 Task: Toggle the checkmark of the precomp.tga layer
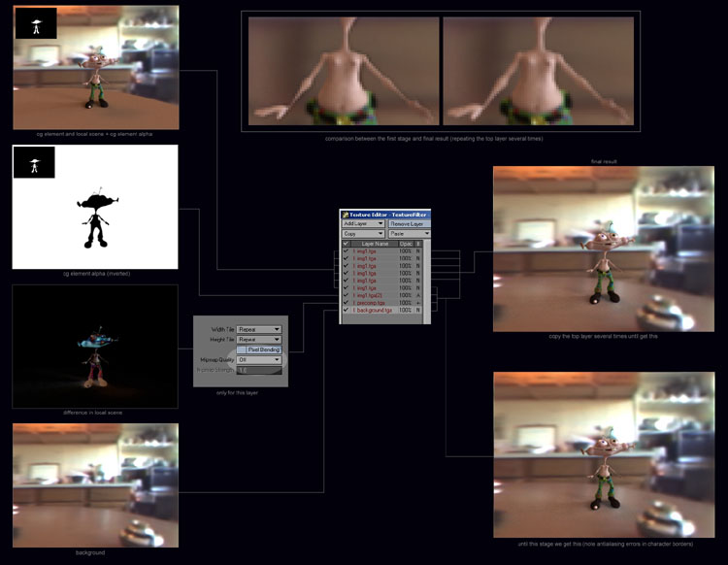[x=346, y=303]
